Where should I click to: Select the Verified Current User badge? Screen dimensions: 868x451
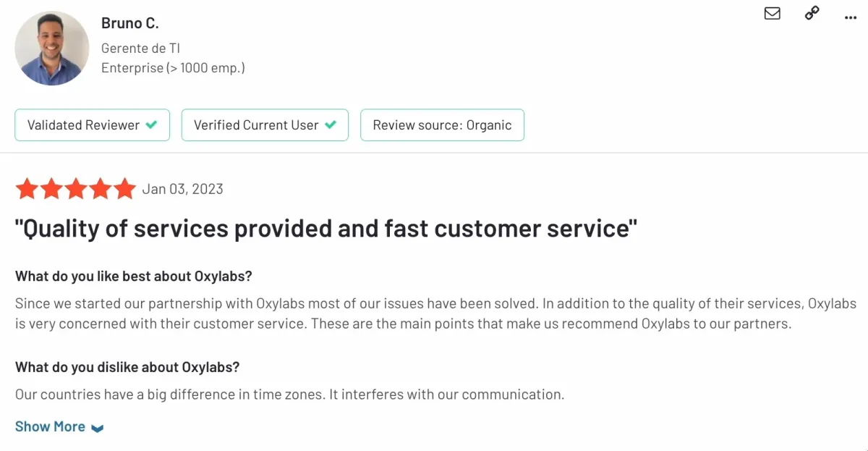click(x=265, y=125)
